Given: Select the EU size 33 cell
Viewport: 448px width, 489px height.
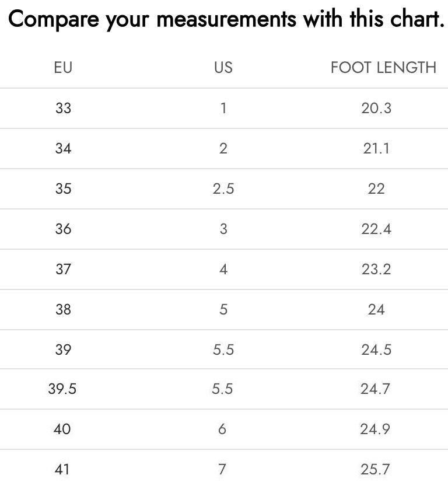Looking at the screenshot, I should click(x=63, y=108).
